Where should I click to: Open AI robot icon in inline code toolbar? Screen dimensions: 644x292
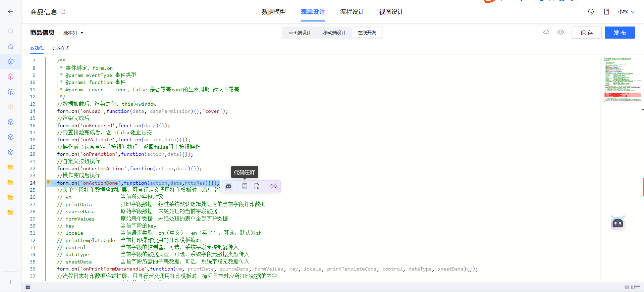228,186
